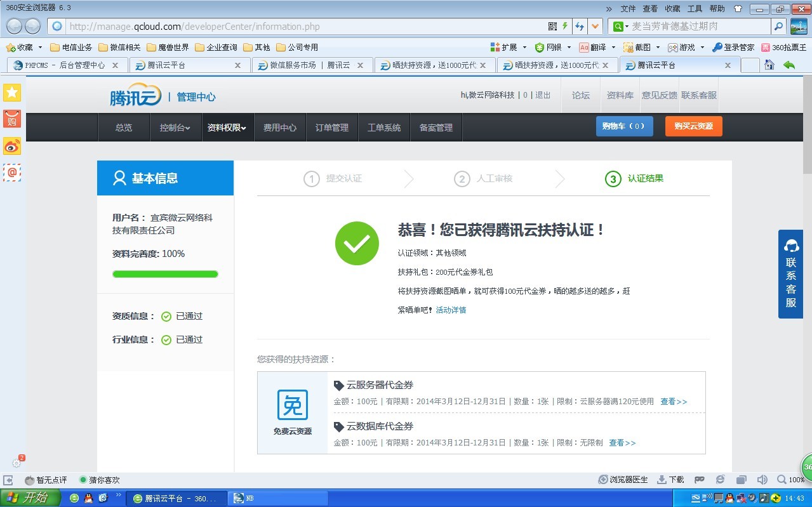The height and width of the screenshot is (507, 812).
Task: Open the skin (shirt) icon in title bar
Action: (x=737, y=9)
